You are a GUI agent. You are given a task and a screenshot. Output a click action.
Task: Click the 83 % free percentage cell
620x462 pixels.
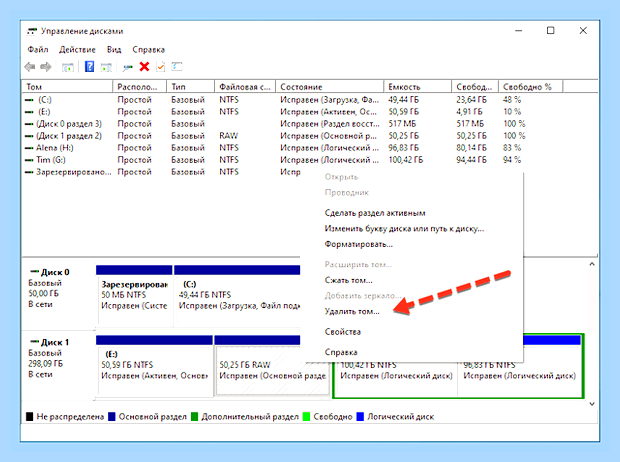pyautogui.click(x=512, y=148)
